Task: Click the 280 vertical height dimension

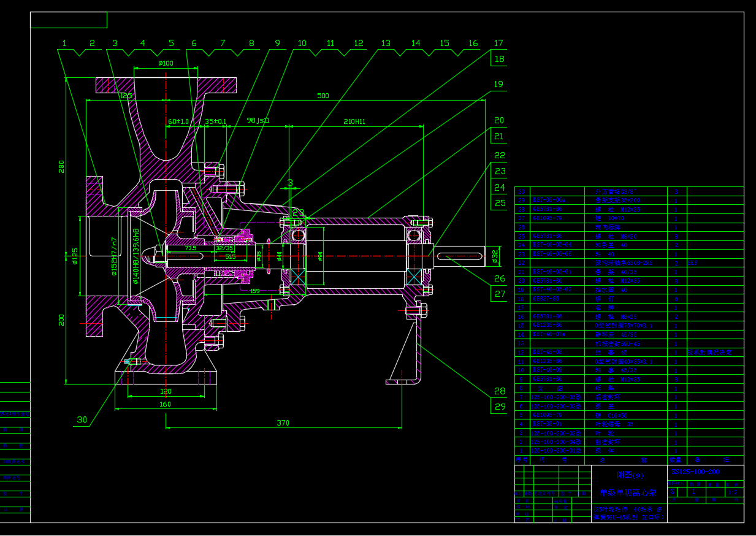Action: [61, 167]
